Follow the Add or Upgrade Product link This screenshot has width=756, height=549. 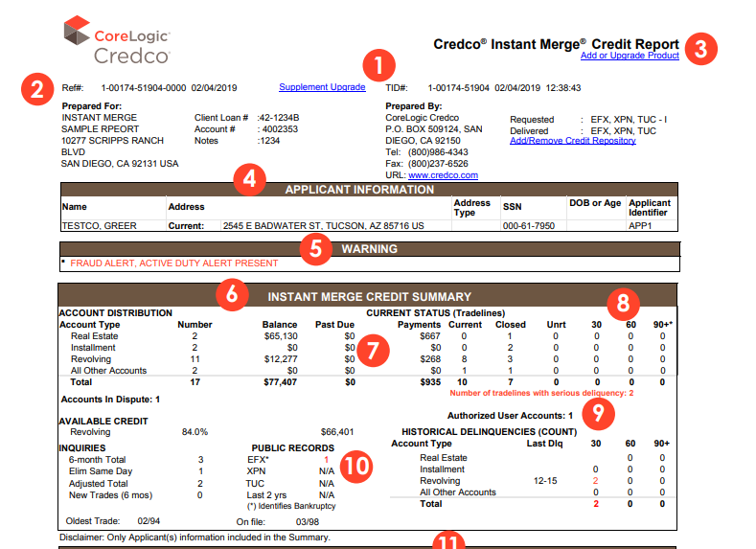tap(630, 56)
